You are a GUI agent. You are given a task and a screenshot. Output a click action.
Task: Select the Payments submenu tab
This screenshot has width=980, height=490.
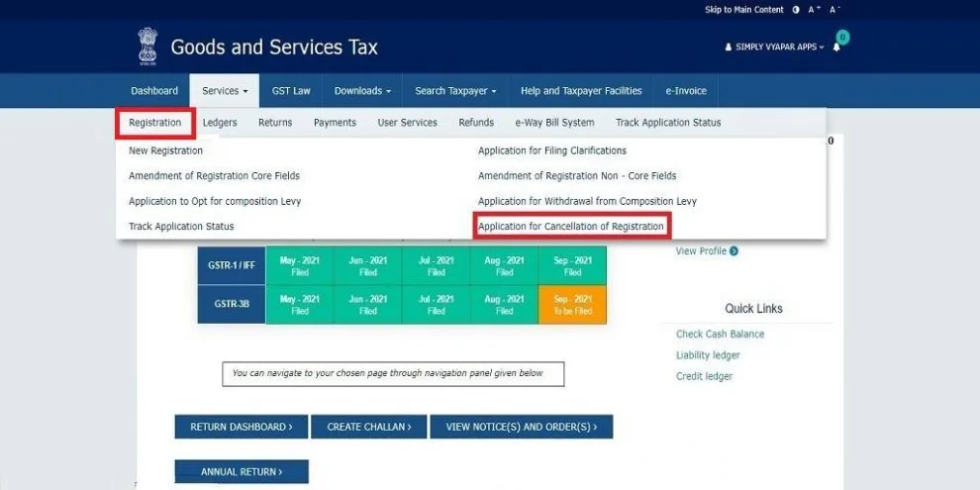(x=335, y=123)
